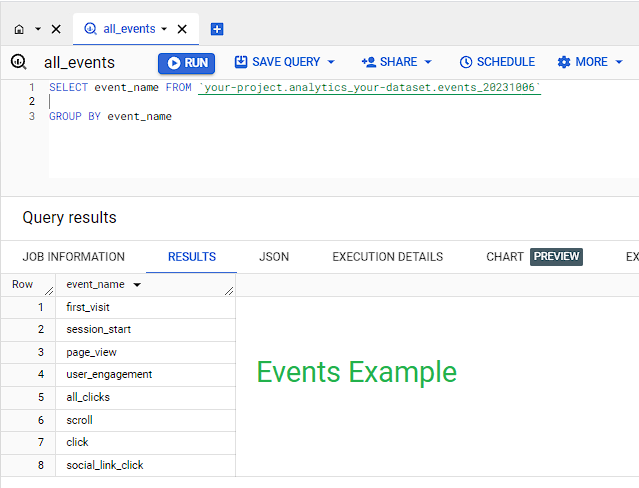639x488 pixels.
Task: Select the click result cell in row 7
Action: (x=145, y=443)
